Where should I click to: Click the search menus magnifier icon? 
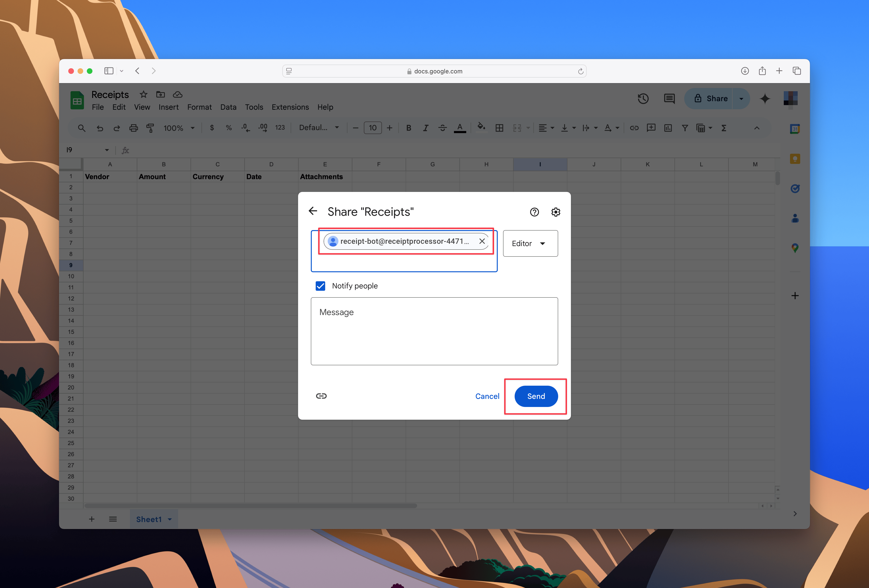point(82,128)
